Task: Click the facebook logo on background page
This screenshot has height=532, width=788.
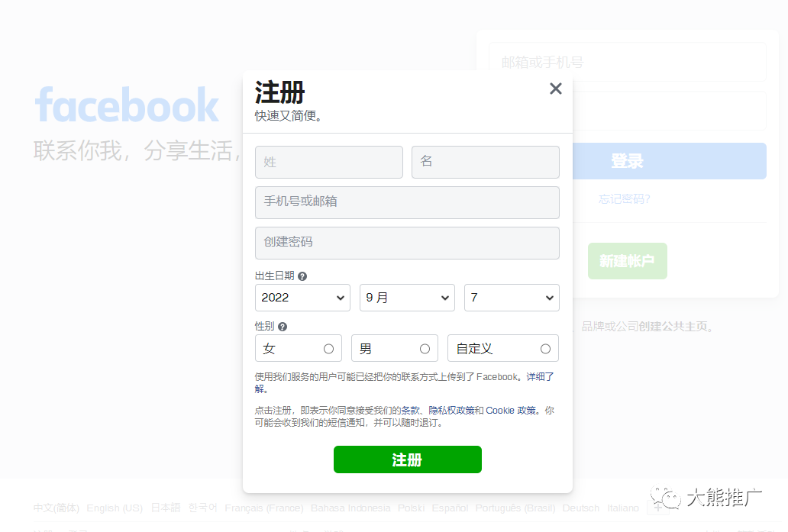Action: 127,105
